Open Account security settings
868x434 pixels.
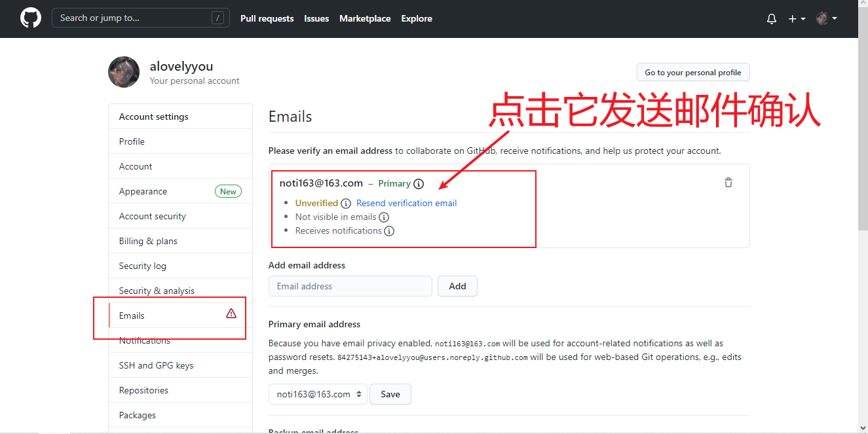point(180,216)
